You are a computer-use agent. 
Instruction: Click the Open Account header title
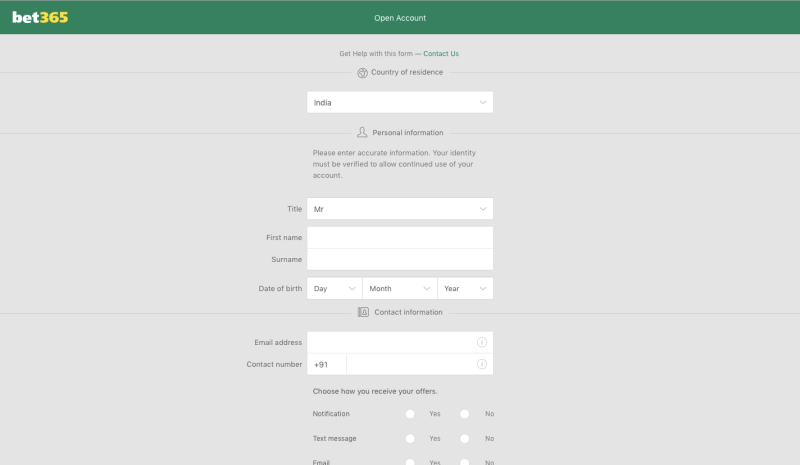[x=400, y=18]
